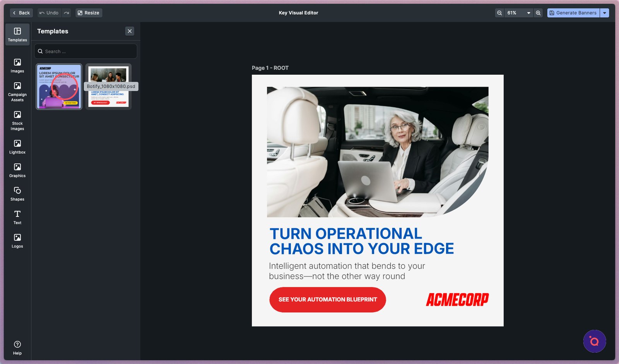Zoom out of the canvas
Viewport: 619px width, 364px height.
(499, 13)
